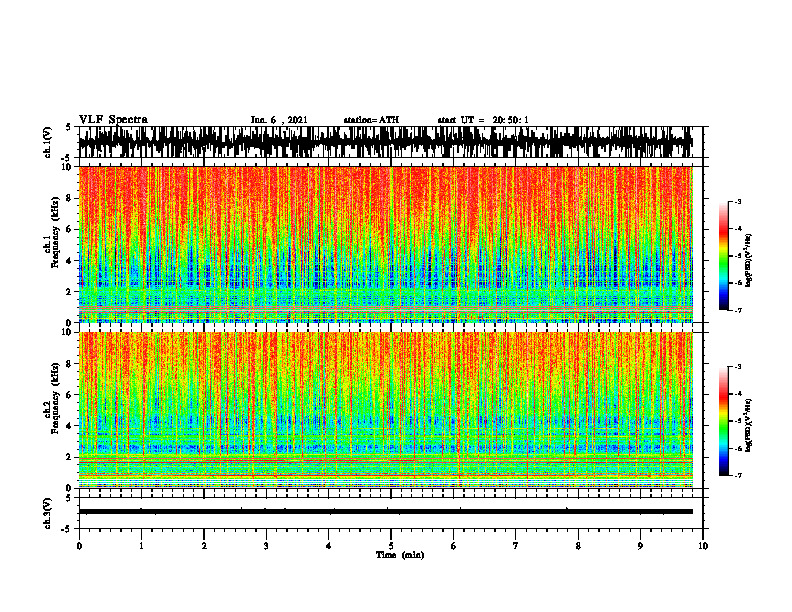Screen dimensions: 792x612
Task: Click the ch.1(V) waveform axis label
Action: pyautogui.click(x=47, y=142)
